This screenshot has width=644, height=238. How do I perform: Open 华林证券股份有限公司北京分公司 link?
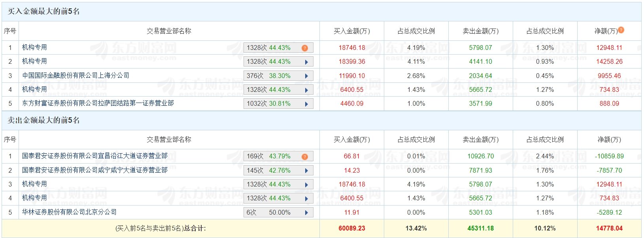69,212
